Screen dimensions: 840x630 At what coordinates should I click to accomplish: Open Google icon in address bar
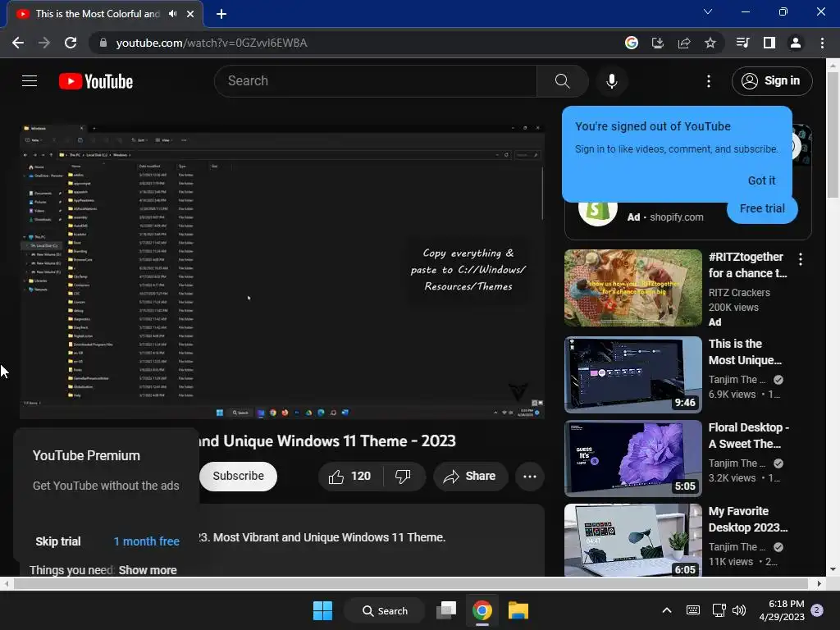coord(632,43)
